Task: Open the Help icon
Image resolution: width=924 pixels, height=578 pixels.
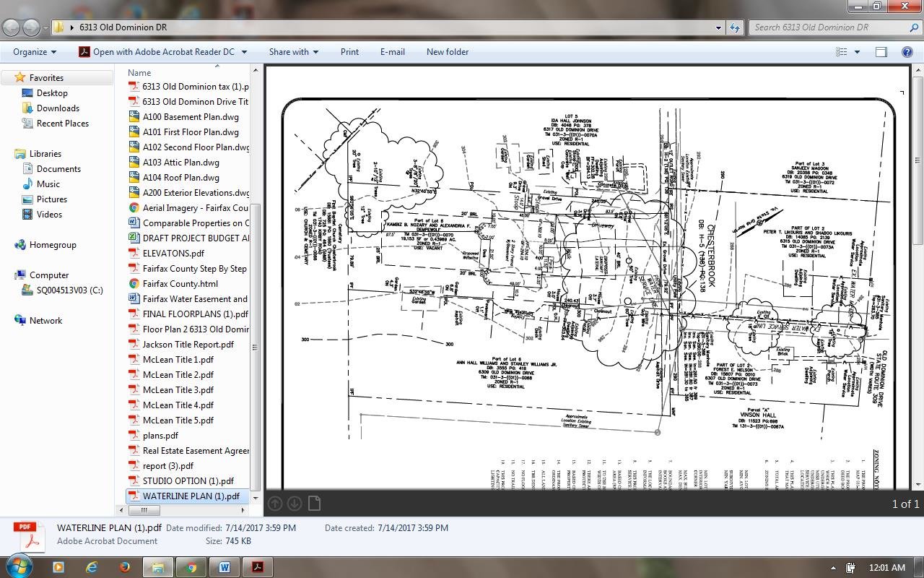Action: [907, 52]
